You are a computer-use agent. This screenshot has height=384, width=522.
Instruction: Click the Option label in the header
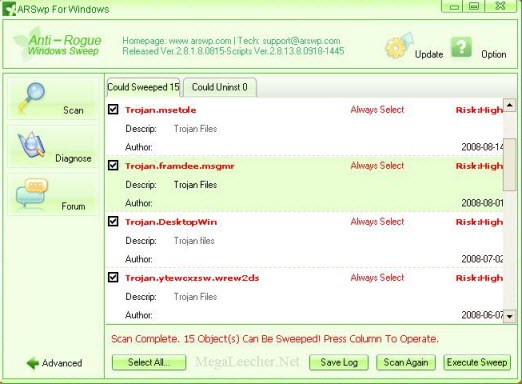point(494,54)
